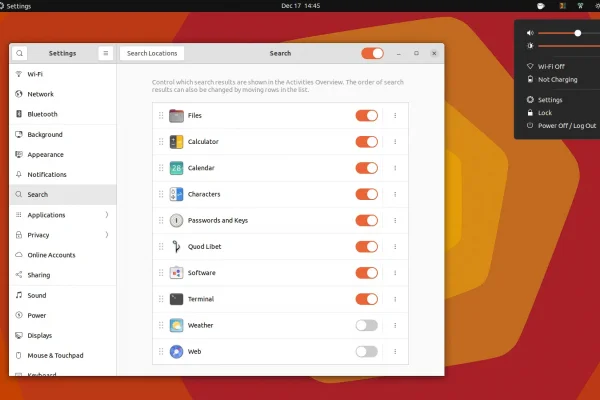
Task: Open the Settings search magnifier button
Action: 20,53
